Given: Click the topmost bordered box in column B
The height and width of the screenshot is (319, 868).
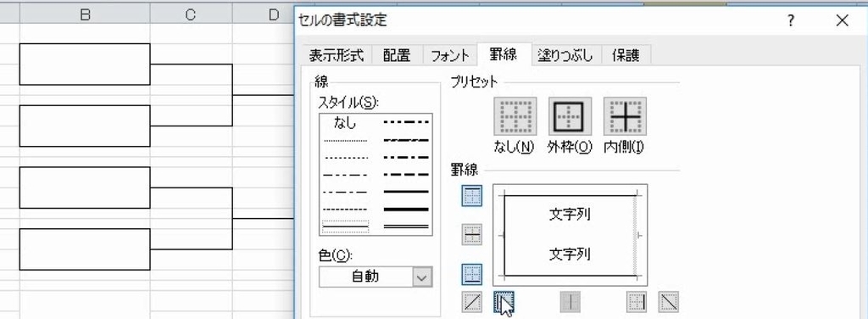Looking at the screenshot, I should point(85,64).
